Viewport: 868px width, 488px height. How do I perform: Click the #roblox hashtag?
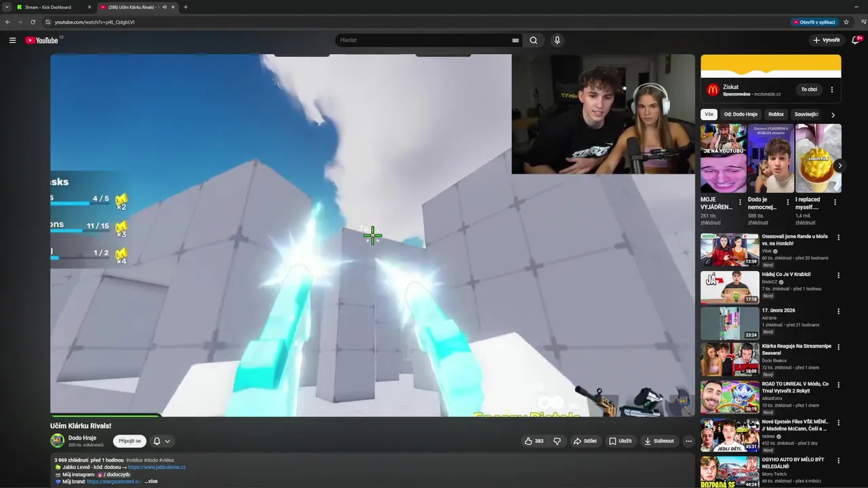click(x=134, y=460)
